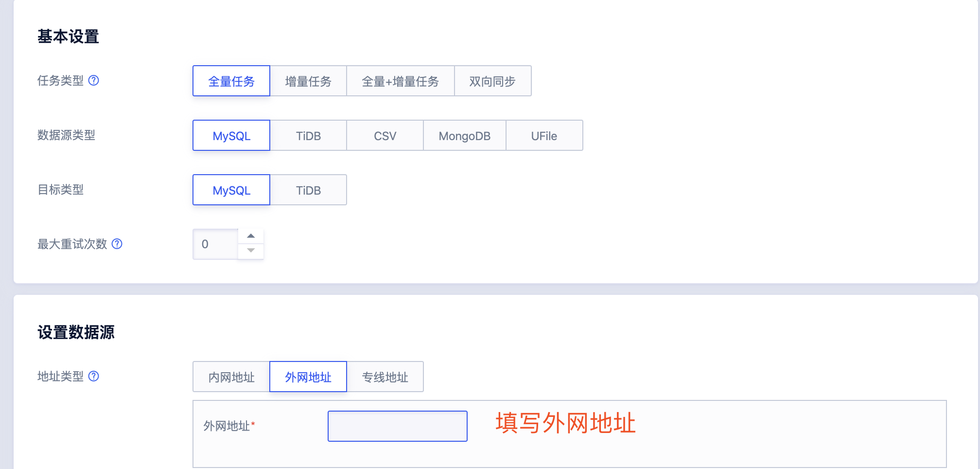The width and height of the screenshot is (980, 469).
Task: Set target type to TiDB
Action: point(308,190)
